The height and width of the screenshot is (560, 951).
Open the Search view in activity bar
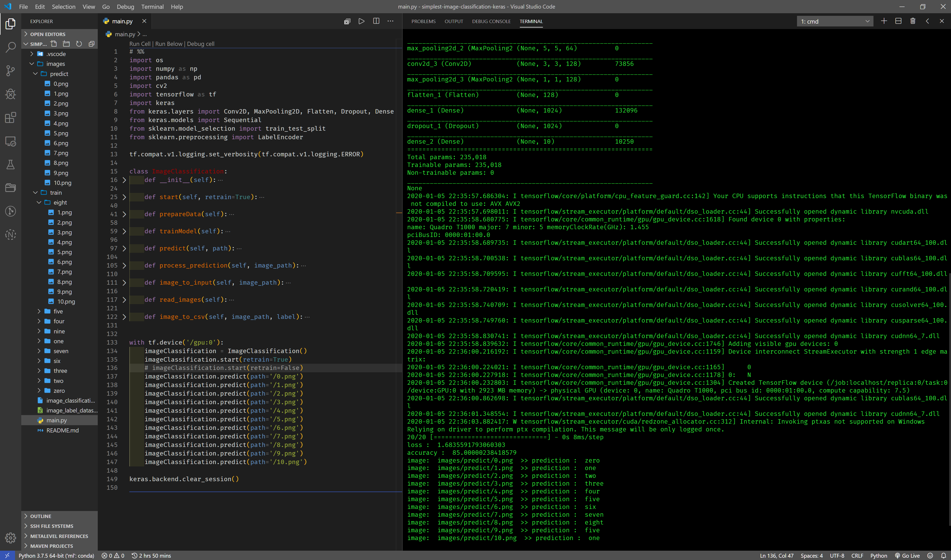click(x=11, y=47)
